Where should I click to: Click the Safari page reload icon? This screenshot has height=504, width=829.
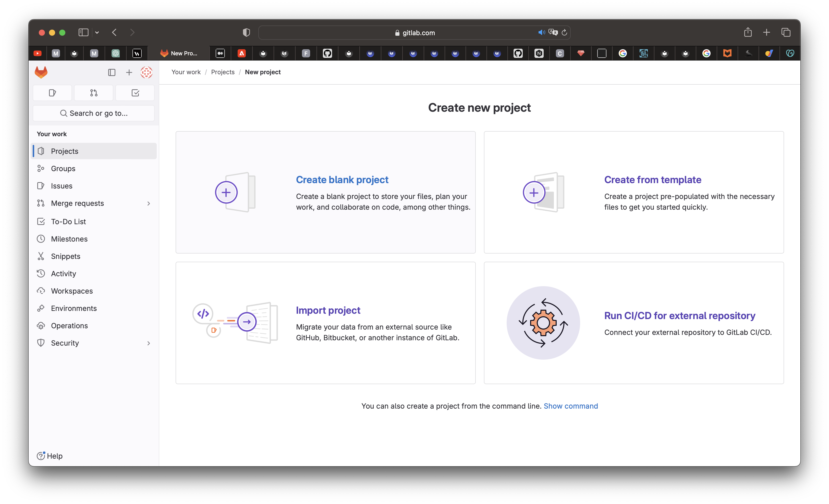pos(564,33)
